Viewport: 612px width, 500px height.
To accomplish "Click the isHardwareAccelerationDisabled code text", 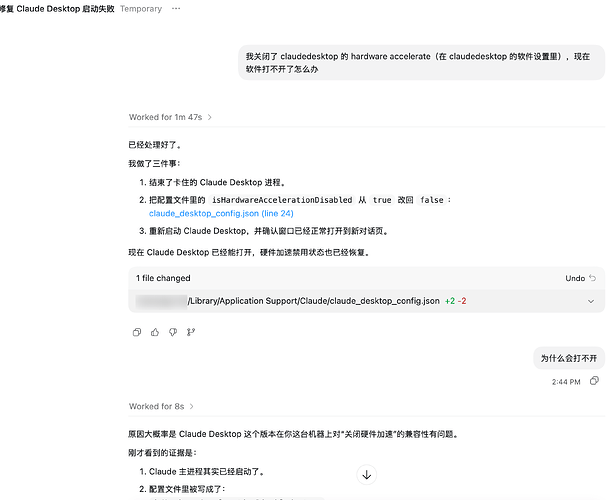I will click(x=282, y=200).
